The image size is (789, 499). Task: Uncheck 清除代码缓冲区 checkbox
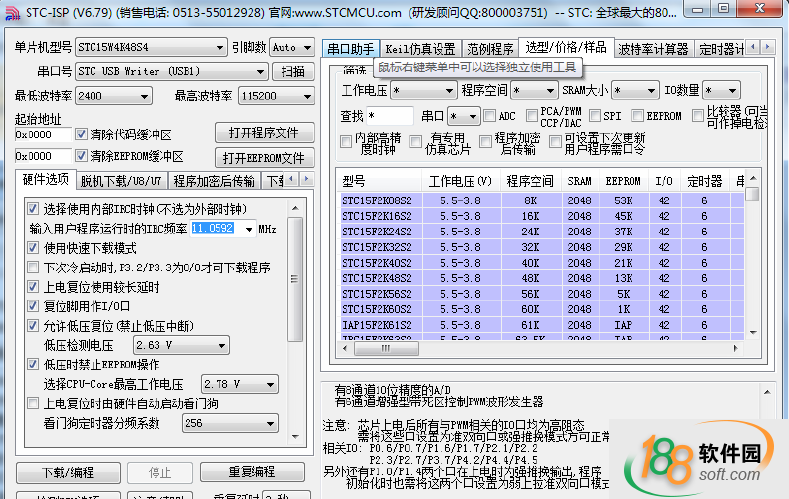point(82,134)
